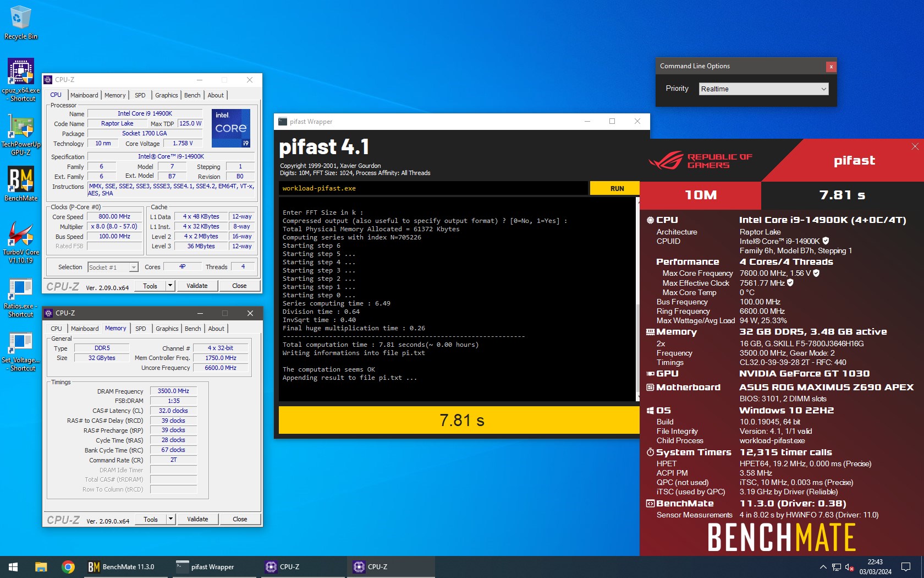Screen dimensions: 924x578
Task: Select About tab in bottom CPU-Z window
Action: coord(216,329)
